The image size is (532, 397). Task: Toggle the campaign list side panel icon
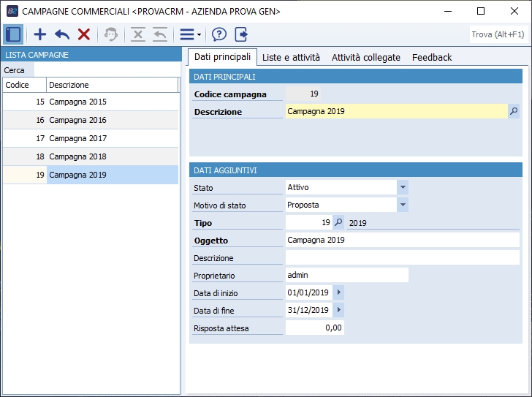pos(12,34)
